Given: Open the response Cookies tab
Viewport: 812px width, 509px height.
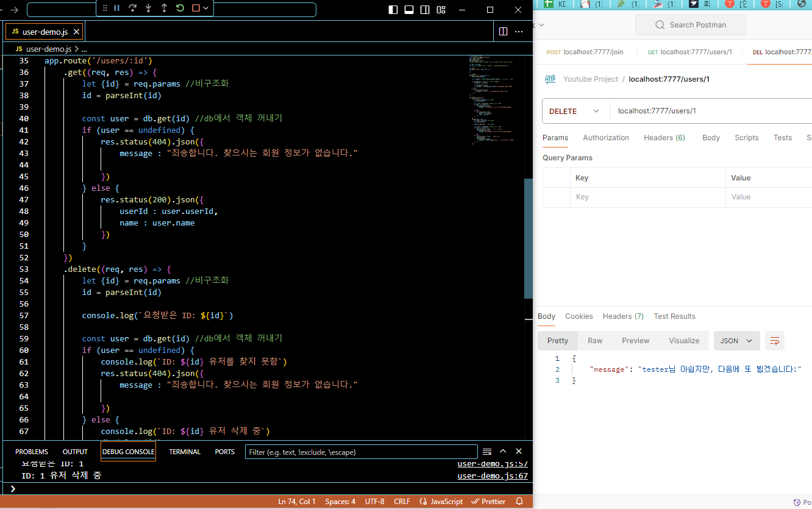Looking at the screenshot, I should click(x=579, y=316).
